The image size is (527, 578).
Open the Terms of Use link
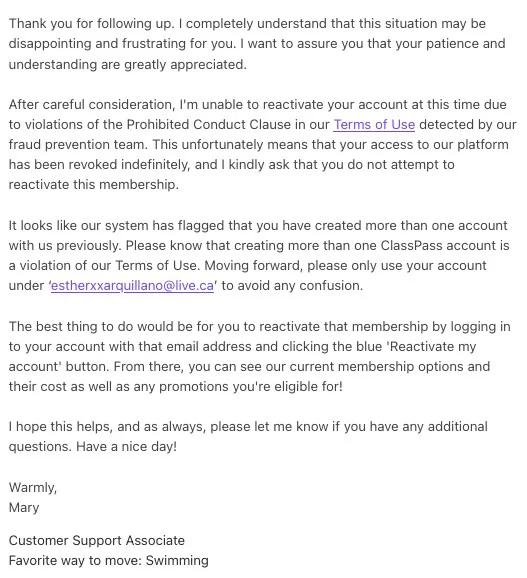tap(374, 125)
